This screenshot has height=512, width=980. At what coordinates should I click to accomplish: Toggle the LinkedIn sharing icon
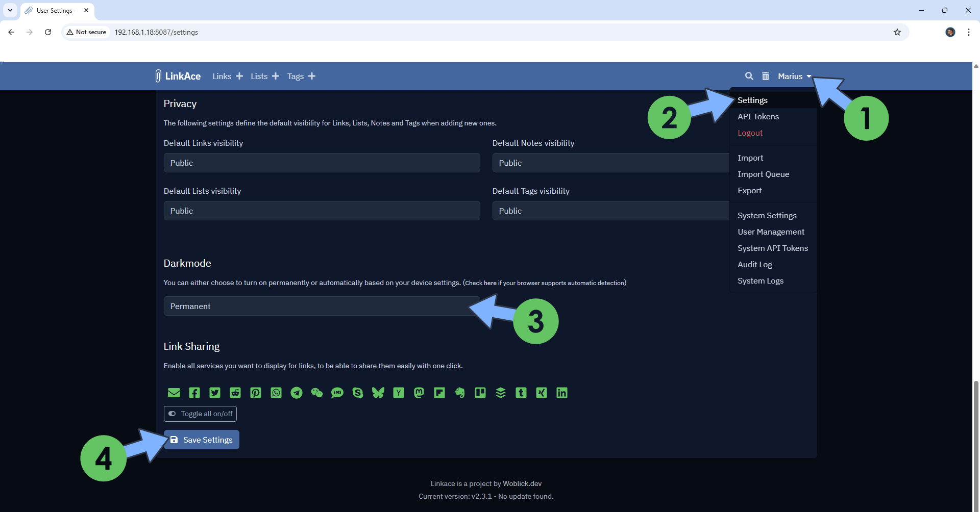point(562,393)
